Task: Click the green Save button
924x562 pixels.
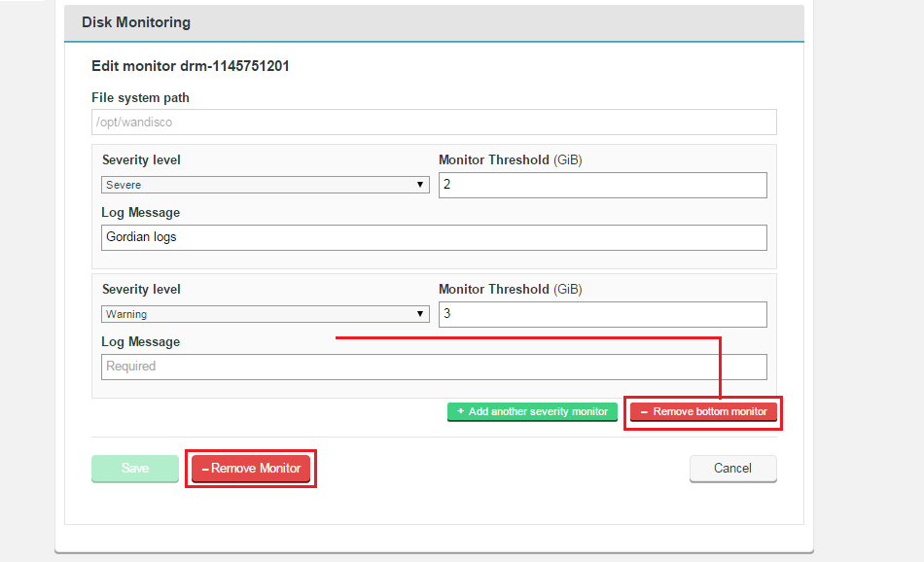Action: click(135, 469)
